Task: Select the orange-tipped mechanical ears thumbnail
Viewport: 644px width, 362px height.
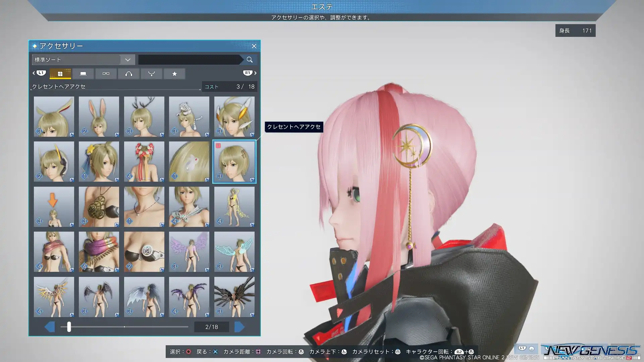Action: [234, 117]
